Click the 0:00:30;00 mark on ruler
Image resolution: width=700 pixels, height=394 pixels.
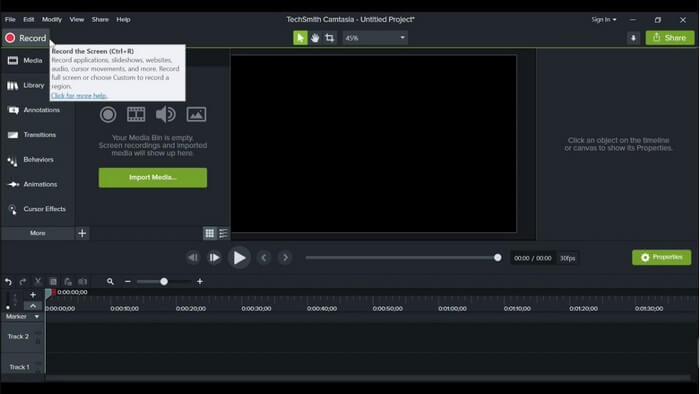click(256, 308)
